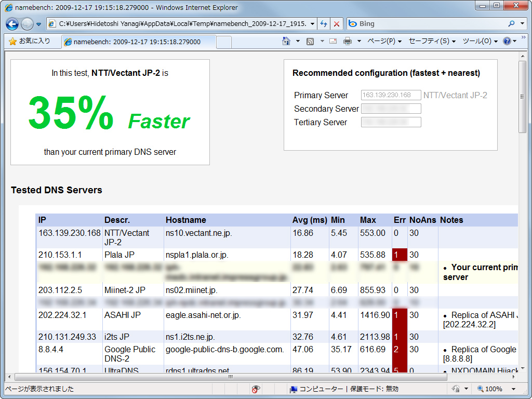Click the Secondary Server field
Viewport: 532px width, 399px height.
pos(391,109)
